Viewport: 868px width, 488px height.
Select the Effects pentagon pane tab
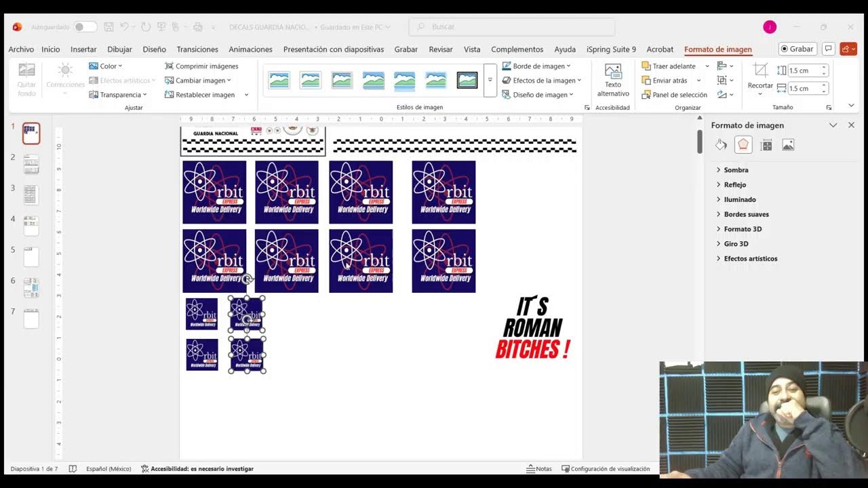743,144
